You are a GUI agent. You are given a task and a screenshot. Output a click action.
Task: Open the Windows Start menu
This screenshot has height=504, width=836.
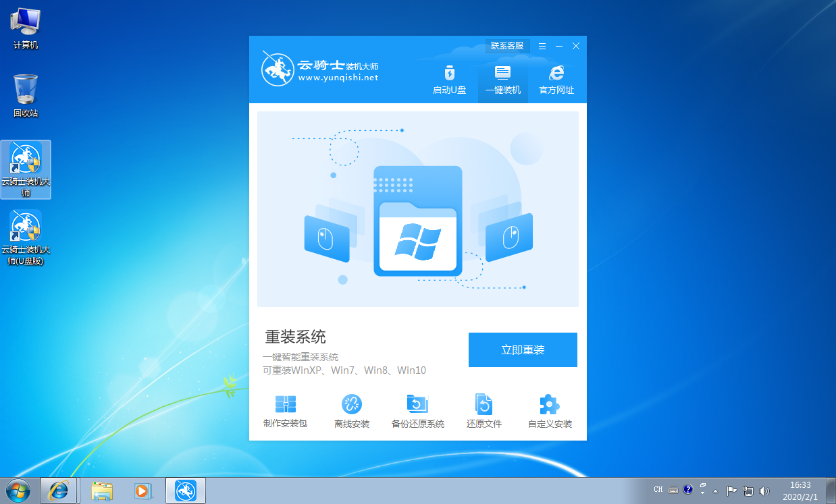coord(18,491)
